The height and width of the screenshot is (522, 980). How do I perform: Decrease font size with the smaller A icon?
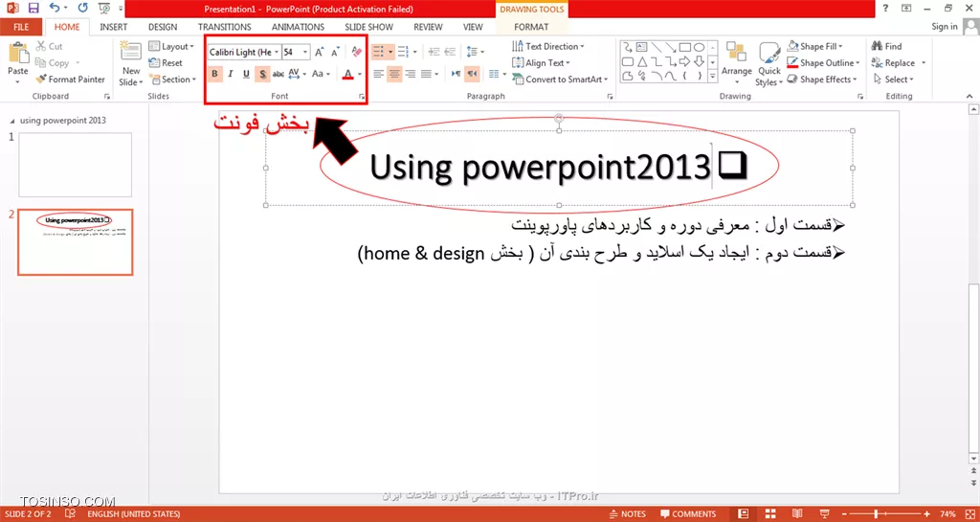point(336,53)
